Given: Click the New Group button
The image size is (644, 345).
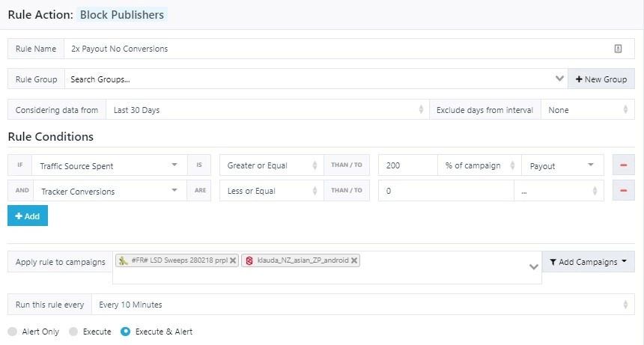Looking at the screenshot, I should [x=601, y=79].
